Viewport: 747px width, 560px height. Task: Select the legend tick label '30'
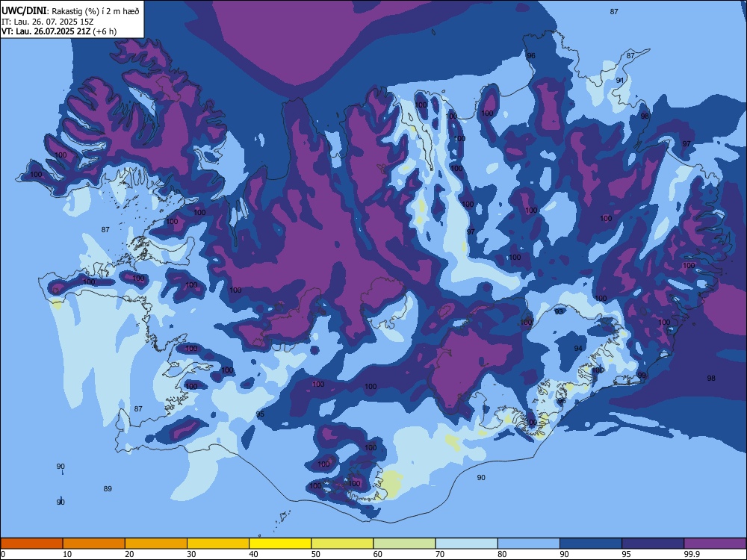coord(191,554)
